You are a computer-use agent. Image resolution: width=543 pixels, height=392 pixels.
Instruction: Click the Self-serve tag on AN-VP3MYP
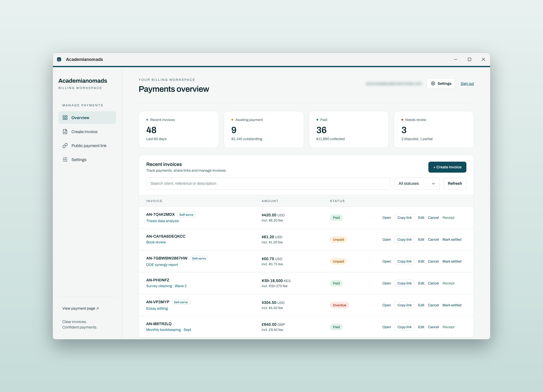181,302
